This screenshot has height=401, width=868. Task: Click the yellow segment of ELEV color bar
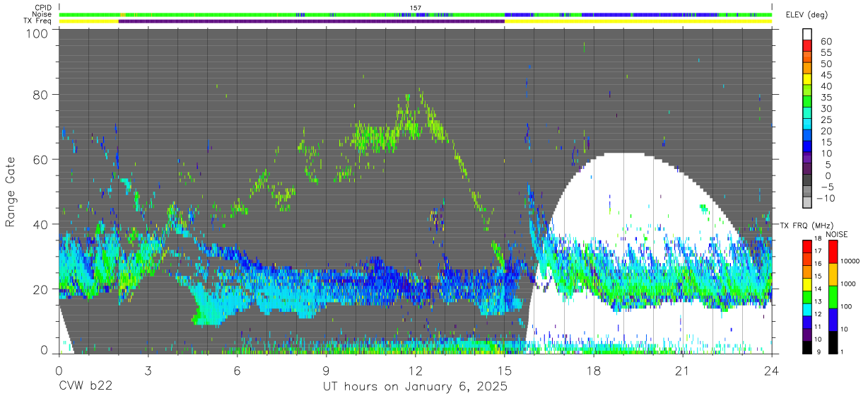(x=807, y=79)
